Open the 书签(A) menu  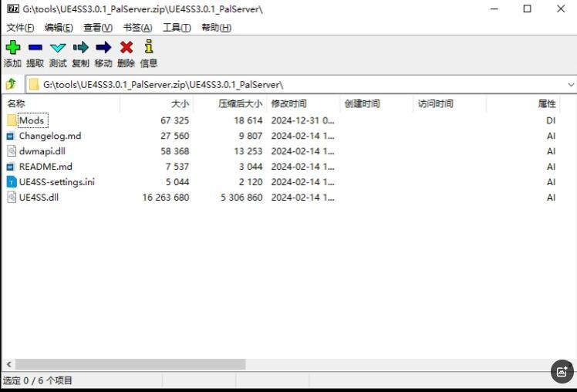tap(137, 28)
